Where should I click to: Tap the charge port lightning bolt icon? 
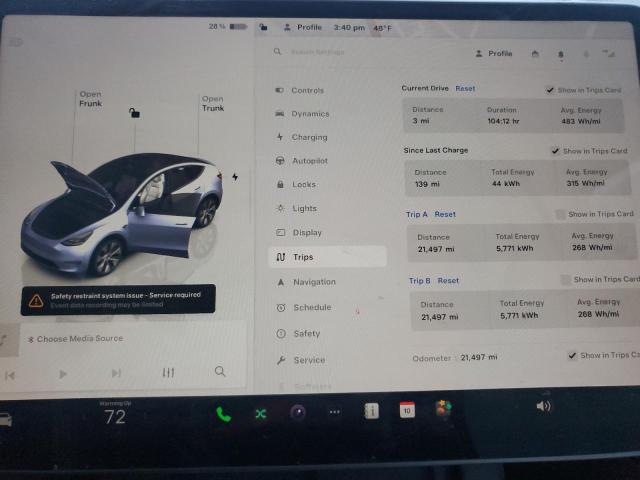coord(235,177)
